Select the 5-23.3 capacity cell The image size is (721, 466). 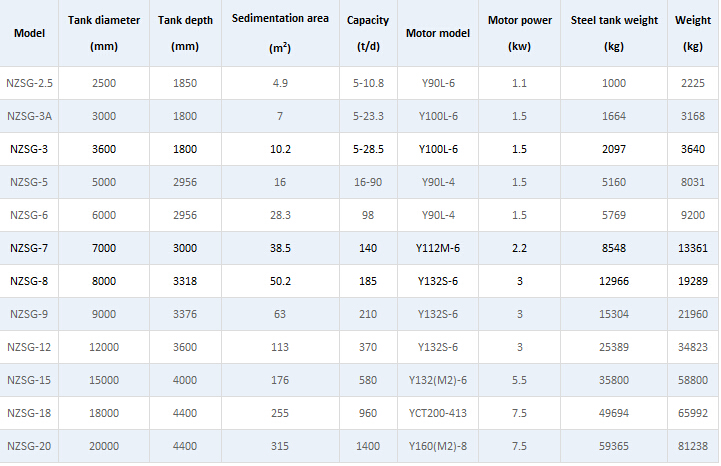pos(368,116)
